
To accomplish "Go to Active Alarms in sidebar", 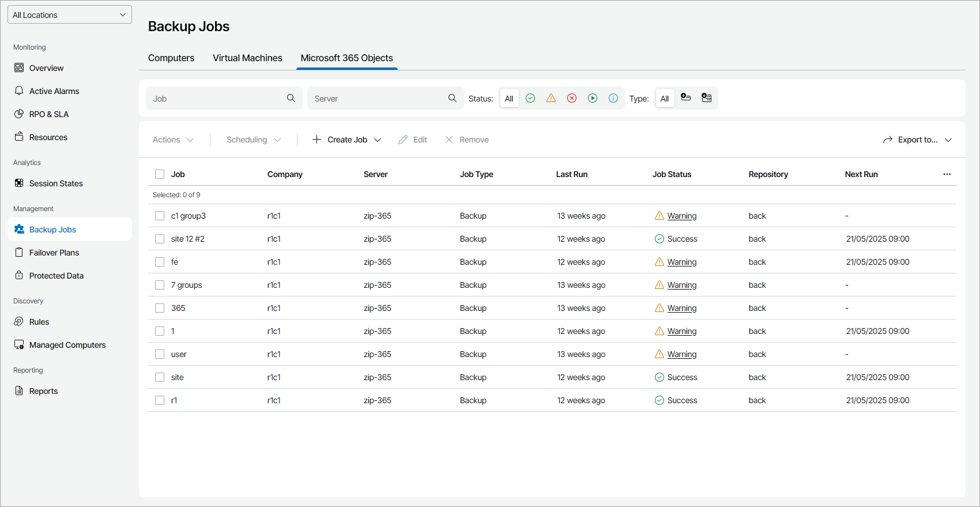I will click(x=54, y=91).
